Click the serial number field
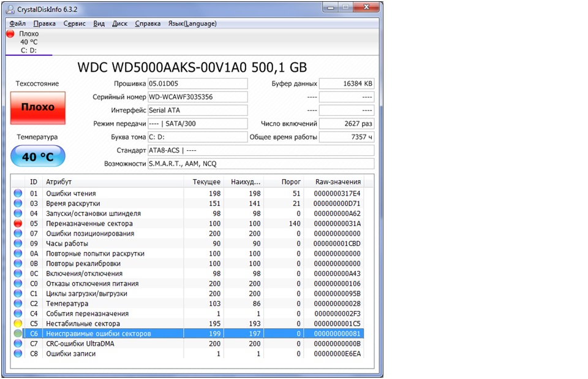 pyautogui.click(x=197, y=97)
